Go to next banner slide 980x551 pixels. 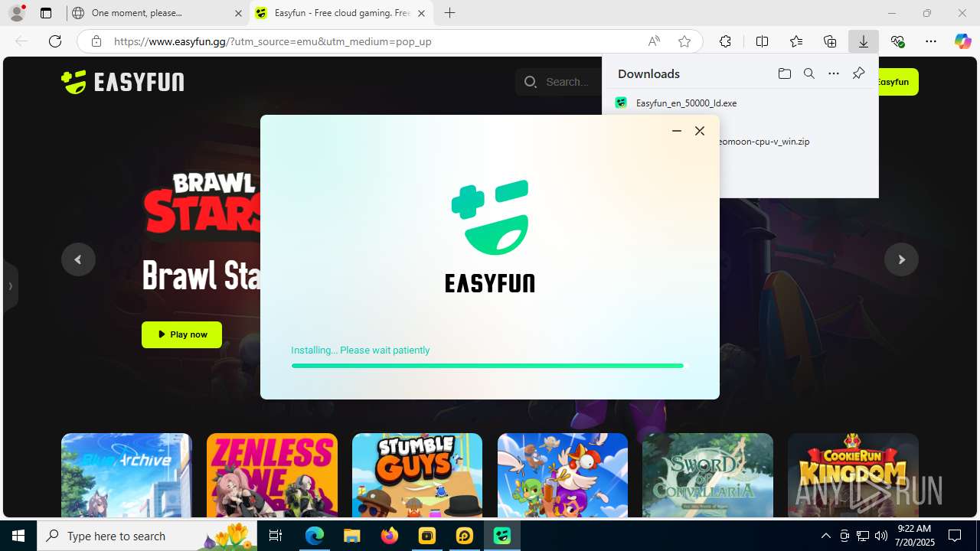coord(901,259)
